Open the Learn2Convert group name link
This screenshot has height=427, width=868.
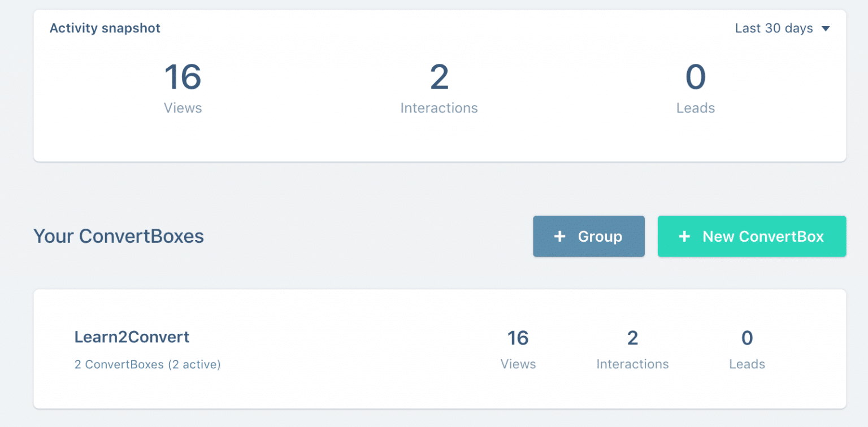pos(132,337)
